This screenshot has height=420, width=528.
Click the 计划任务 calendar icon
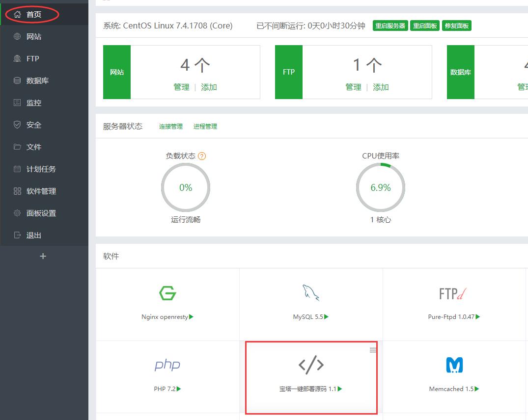pyautogui.click(x=17, y=169)
